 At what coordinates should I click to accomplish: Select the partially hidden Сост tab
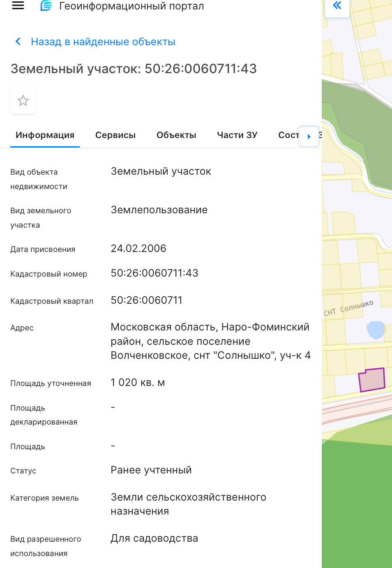click(x=288, y=135)
